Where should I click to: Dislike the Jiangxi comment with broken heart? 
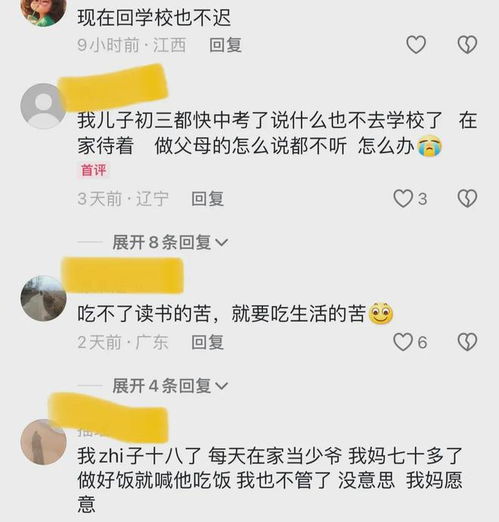pyautogui.click(x=467, y=45)
